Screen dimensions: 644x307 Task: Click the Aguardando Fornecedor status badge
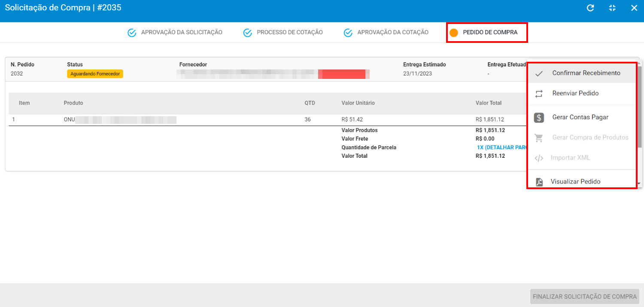click(95, 74)
